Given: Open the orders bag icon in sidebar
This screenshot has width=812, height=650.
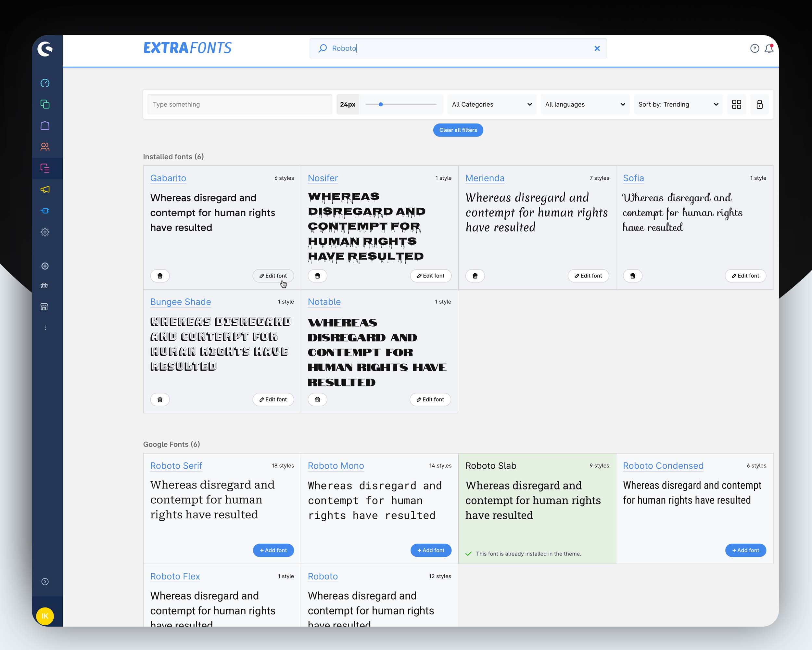Looking at the screenshot, I should point(45,125).
